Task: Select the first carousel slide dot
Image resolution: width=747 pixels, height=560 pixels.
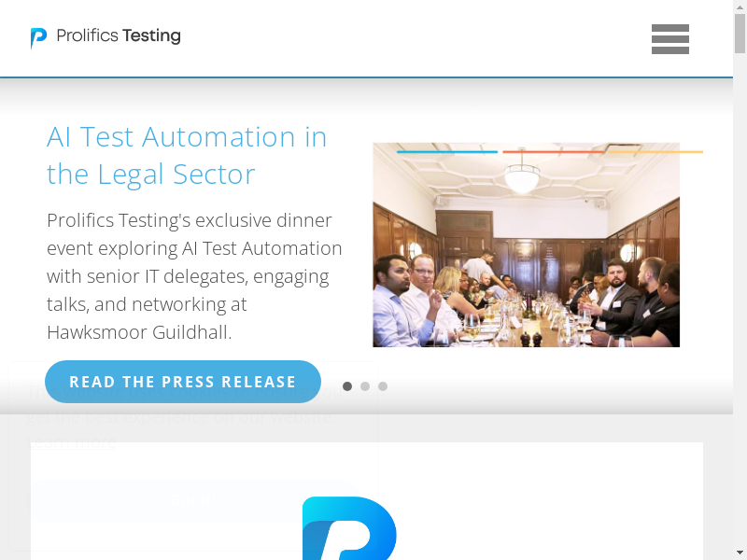Action: (x=347, y=386)
